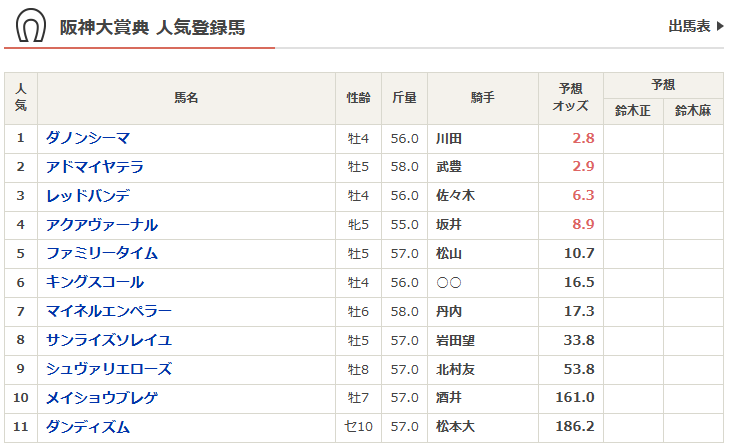Open キングスコール horse link

pos(95,283)
